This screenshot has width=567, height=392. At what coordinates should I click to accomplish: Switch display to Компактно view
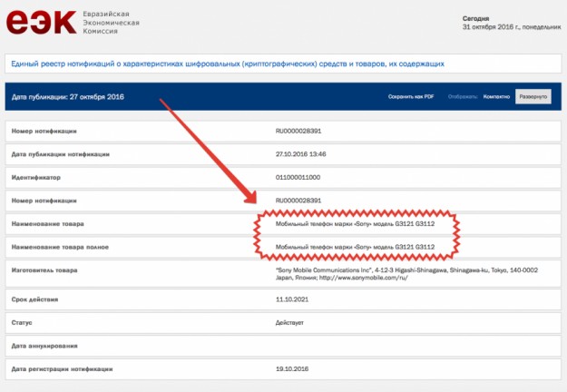497,95
